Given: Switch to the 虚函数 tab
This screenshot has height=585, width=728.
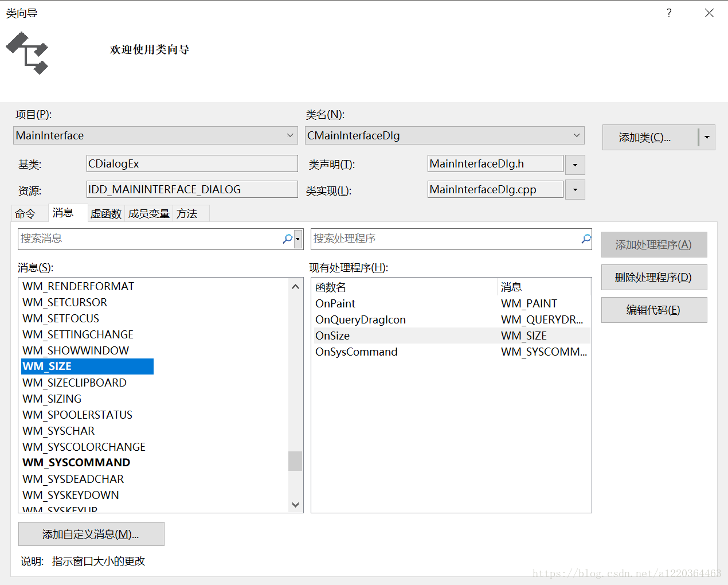Looking at the screenshot, I should point(106,214).
